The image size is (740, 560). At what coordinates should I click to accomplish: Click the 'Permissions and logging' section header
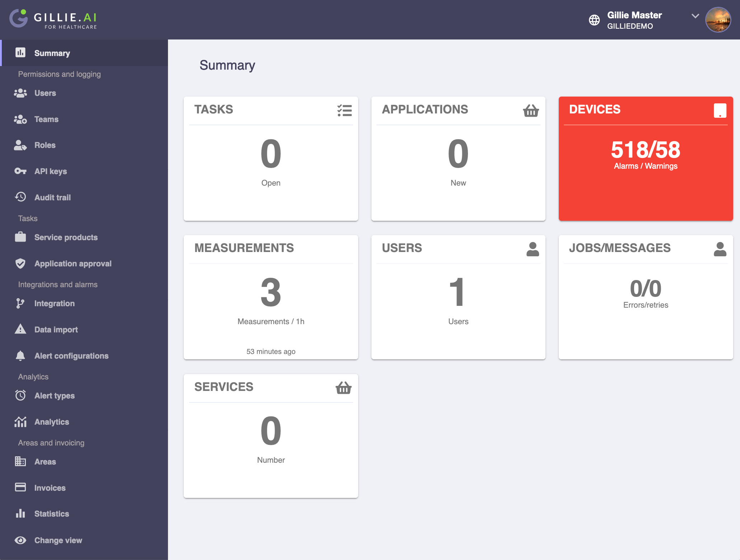[60, 74]
